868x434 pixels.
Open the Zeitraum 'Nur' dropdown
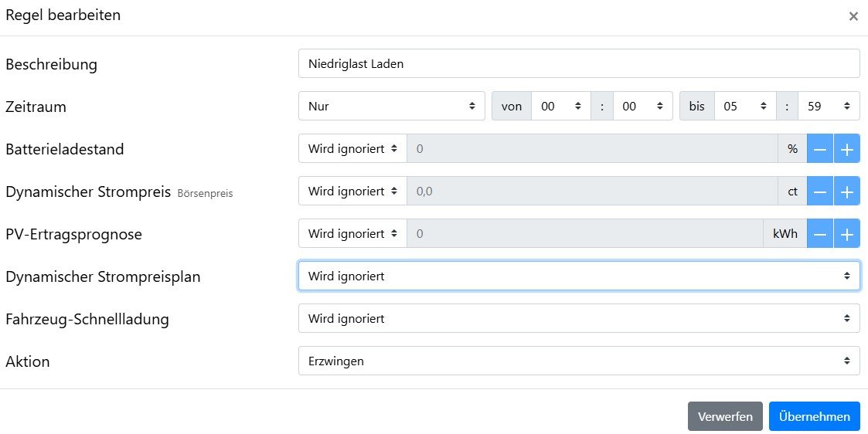point(392,107)
